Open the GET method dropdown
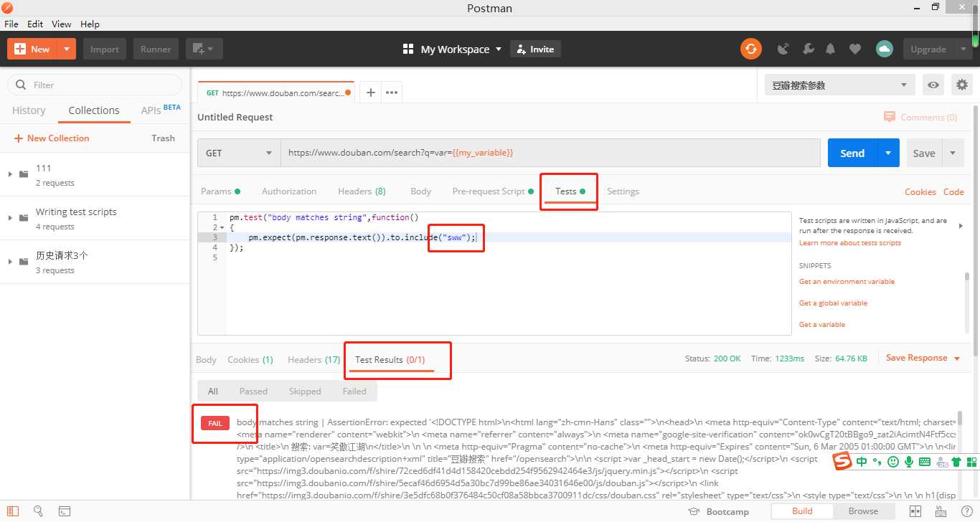Viewport: 980px width, 522px height. click(x=239, y=153)
